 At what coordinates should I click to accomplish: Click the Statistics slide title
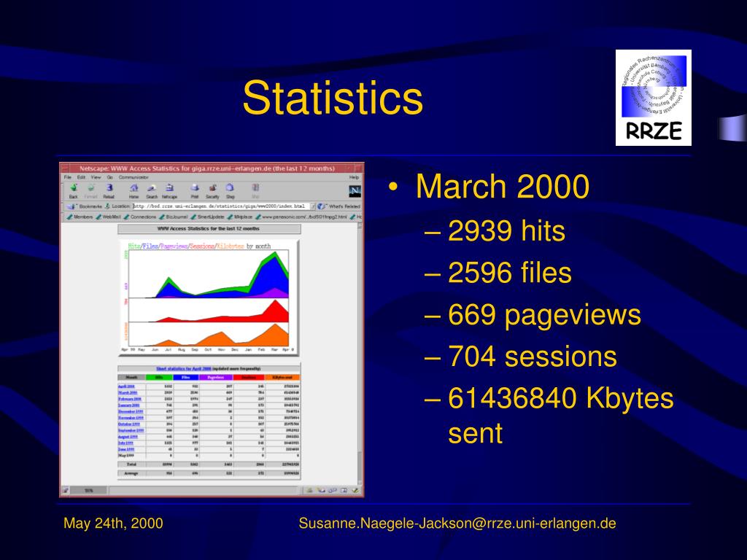tap(333, 98)
